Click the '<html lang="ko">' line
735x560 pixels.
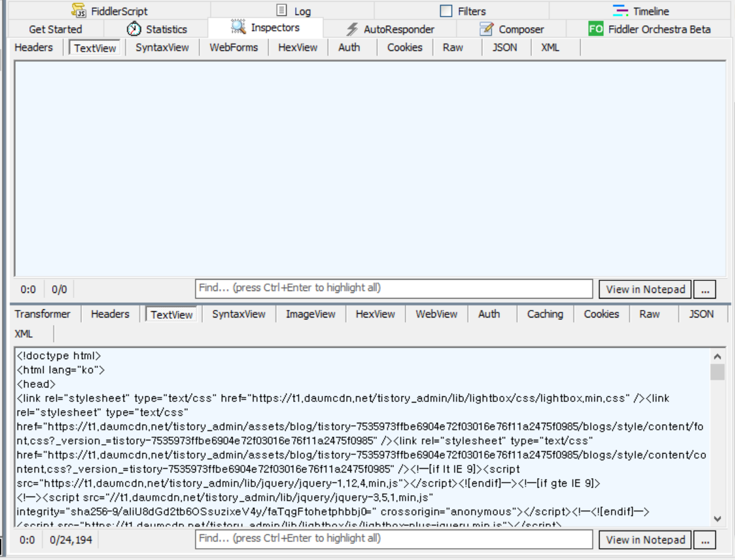61,370
